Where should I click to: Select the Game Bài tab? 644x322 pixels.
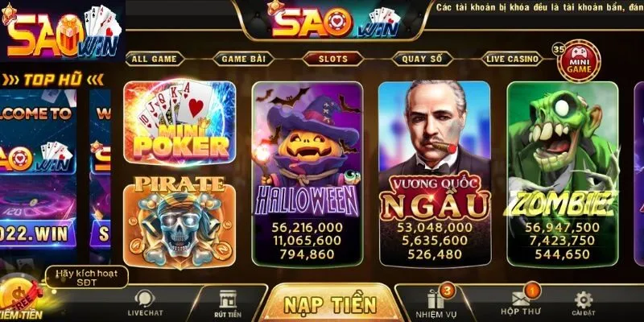[x=244, y=59]
